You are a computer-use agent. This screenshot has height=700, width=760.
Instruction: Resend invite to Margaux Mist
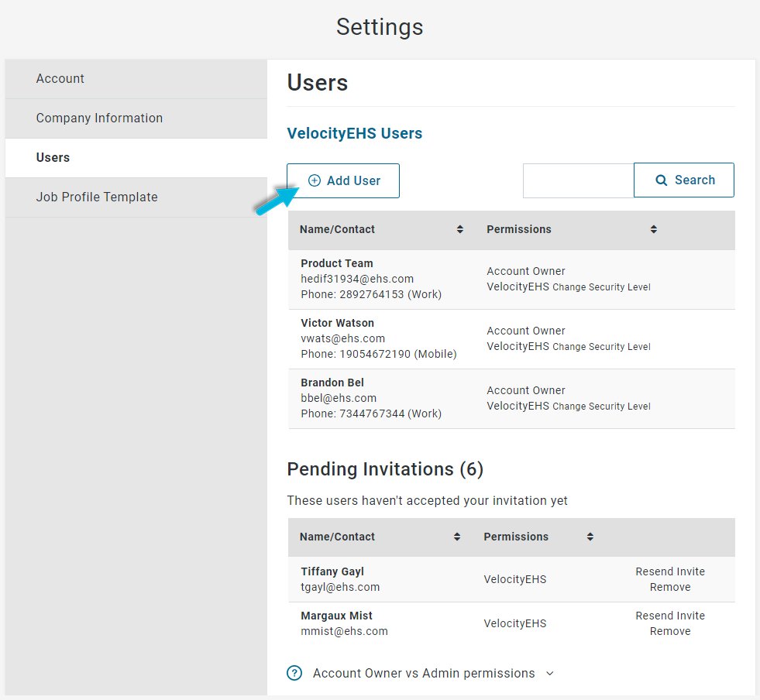[670, 616]
